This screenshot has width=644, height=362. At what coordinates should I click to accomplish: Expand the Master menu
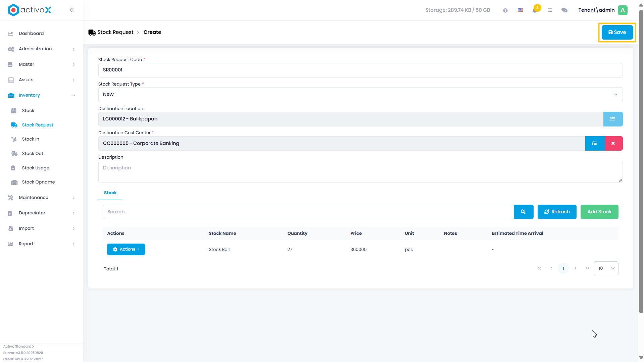(41, 64)
